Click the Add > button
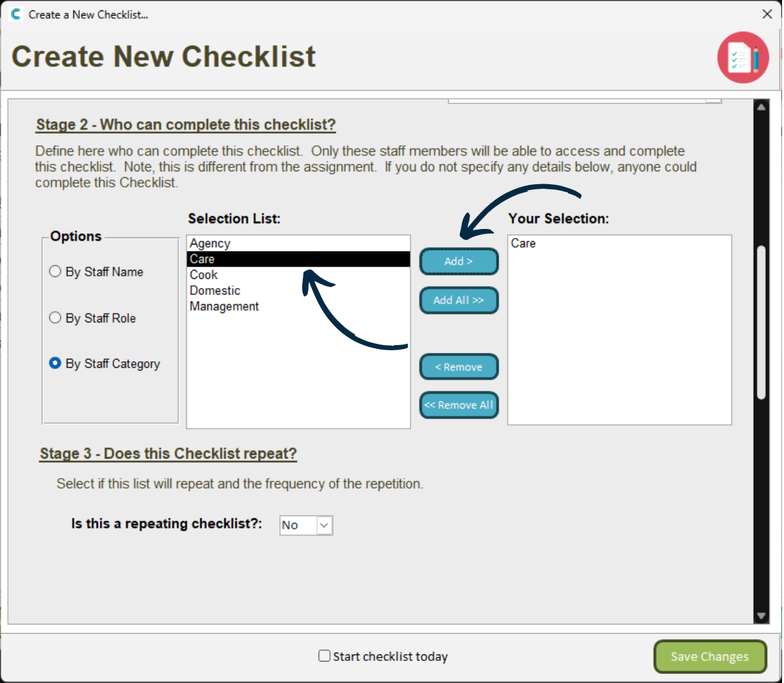This screenshot has width=784, height=683. click(458, 261)
